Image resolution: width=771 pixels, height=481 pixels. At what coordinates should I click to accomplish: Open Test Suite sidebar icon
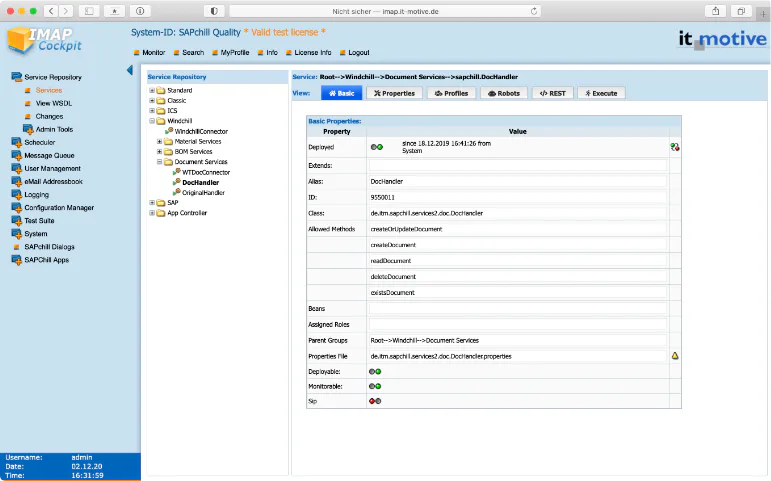coord(16,220)
